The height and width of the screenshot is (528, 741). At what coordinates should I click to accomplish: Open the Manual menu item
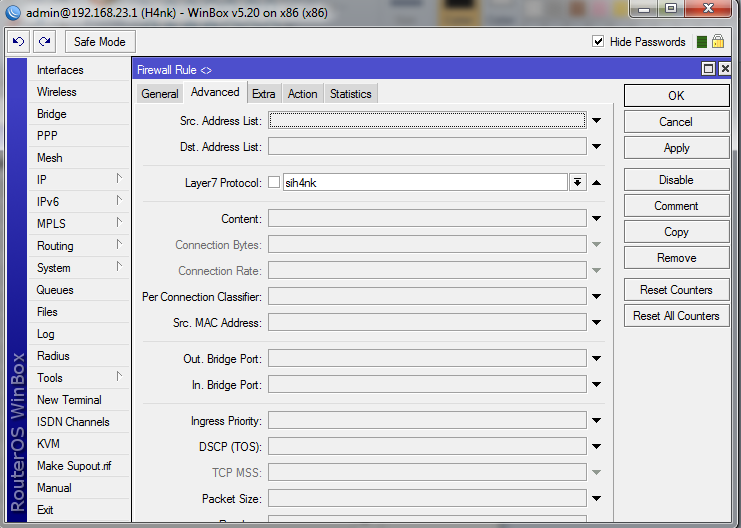pos(78,488)
